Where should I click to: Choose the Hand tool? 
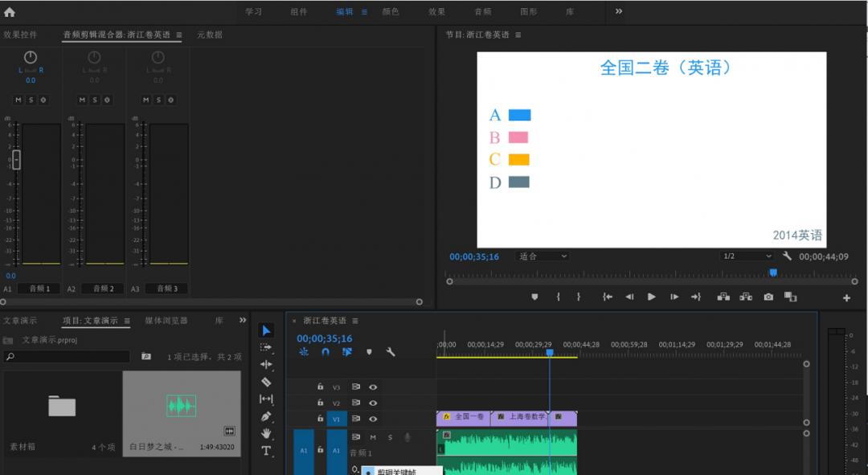click(267, 433)
